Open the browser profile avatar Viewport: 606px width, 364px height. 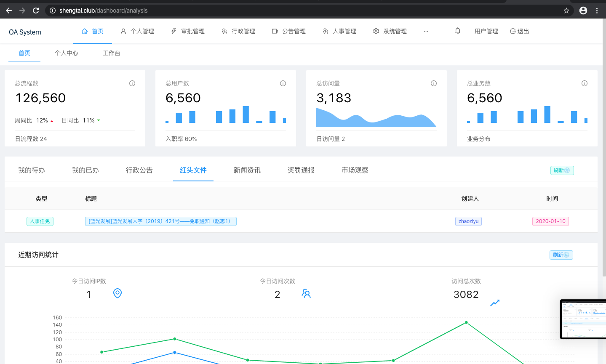click(x=583, y=11)
